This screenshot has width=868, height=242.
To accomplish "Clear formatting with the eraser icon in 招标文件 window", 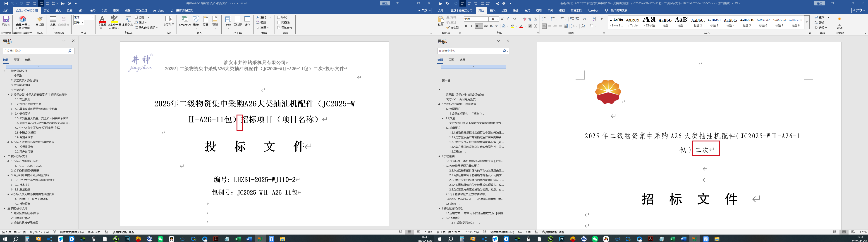I will (x=525, y=19).
